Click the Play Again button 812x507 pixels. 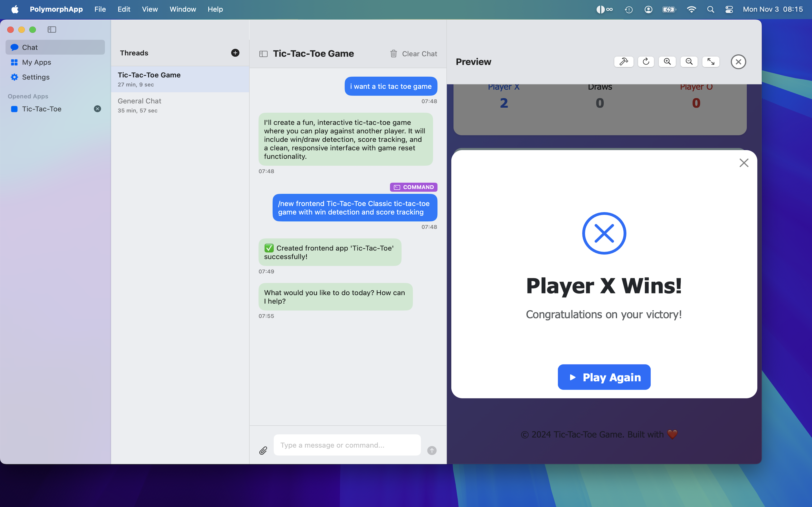click(604, 377)
